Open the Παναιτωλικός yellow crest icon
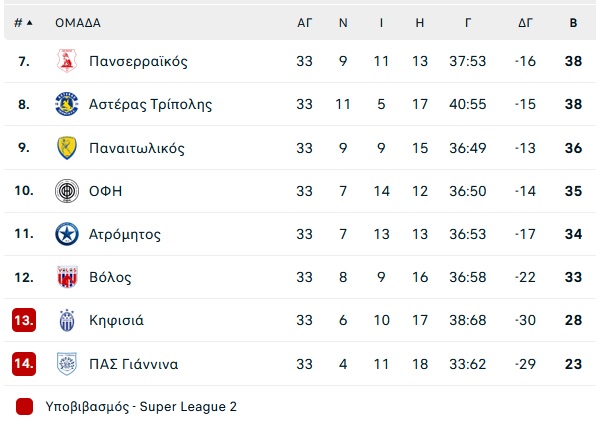Viewport: 596px width, 435px height. pyautogui.click(x=67, y=148)
